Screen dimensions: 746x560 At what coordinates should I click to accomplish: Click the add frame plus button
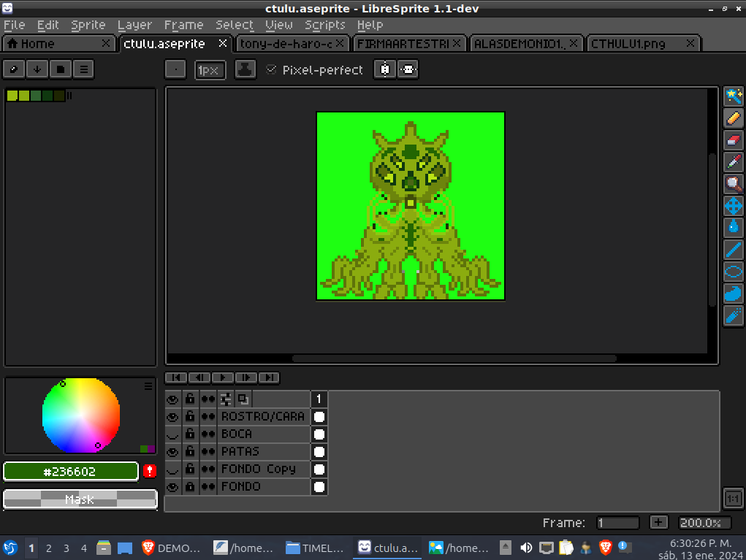pos(658,523)
